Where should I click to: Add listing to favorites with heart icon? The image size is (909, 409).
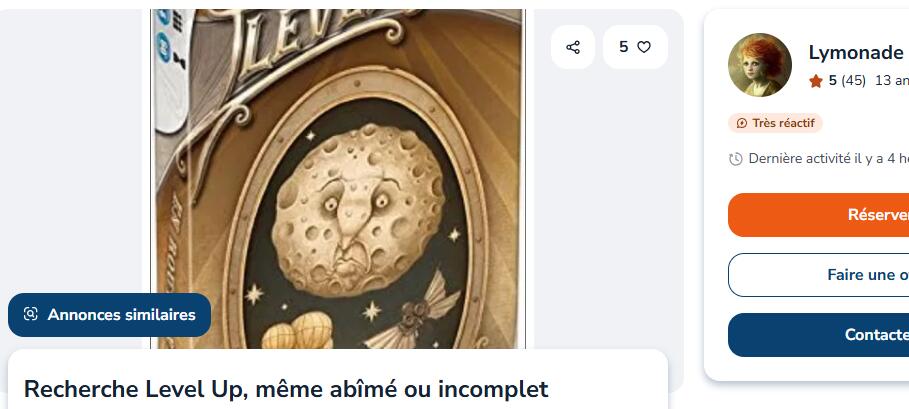[x=644, y=47]
